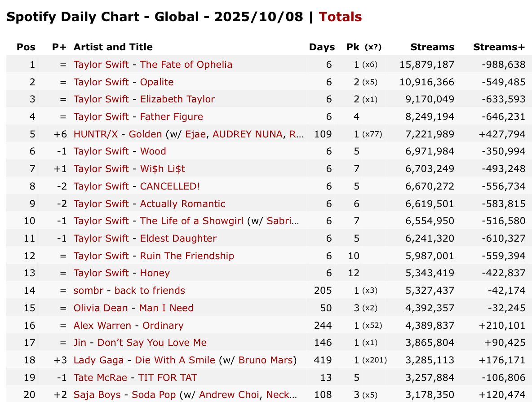Open the Totals link in the heading
This screenshot has height=402, width=532.
pos(340,17)
